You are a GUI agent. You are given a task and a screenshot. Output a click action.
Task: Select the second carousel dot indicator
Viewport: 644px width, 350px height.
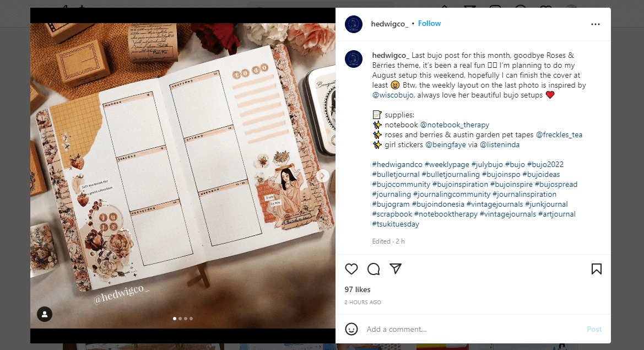[180, 319]
